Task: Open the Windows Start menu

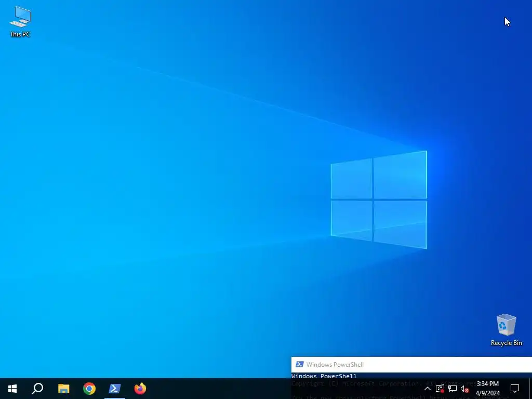Action: coord(12,389)
